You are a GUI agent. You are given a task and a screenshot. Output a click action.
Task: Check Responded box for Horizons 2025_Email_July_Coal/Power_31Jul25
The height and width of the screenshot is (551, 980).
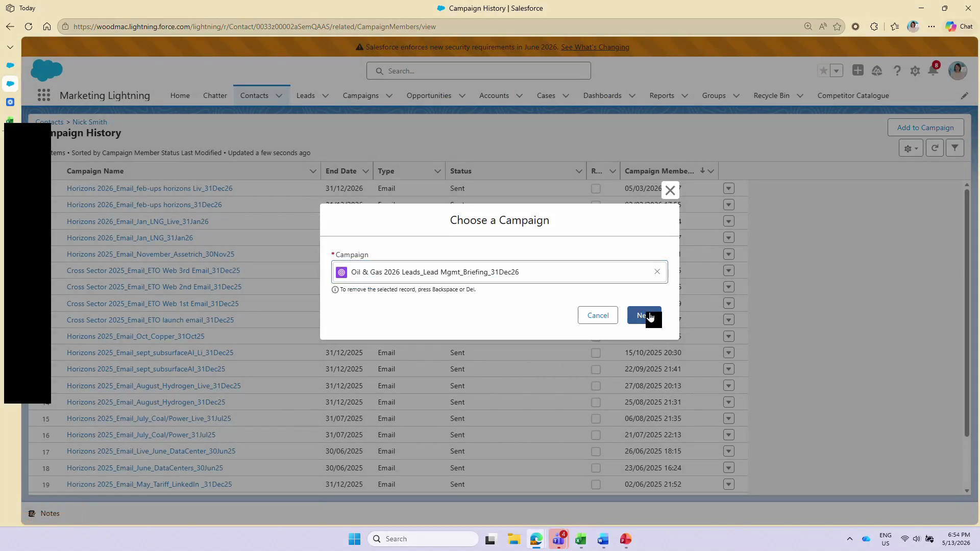point(596,435)
